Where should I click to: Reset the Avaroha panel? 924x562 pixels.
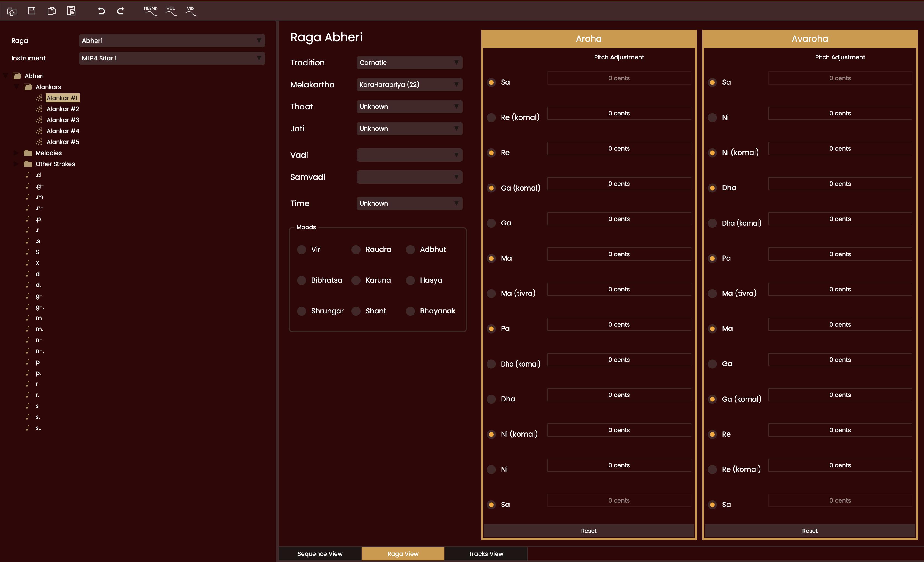[x=810, y=530]
